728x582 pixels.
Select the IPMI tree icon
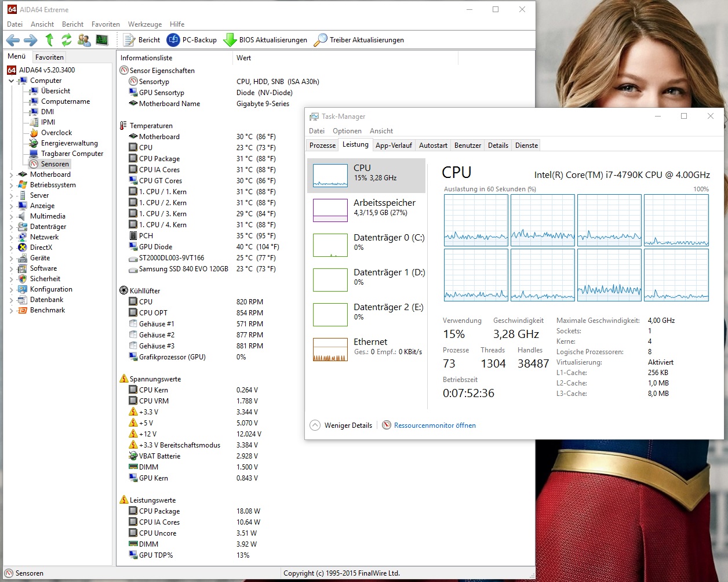pos(34,122)
